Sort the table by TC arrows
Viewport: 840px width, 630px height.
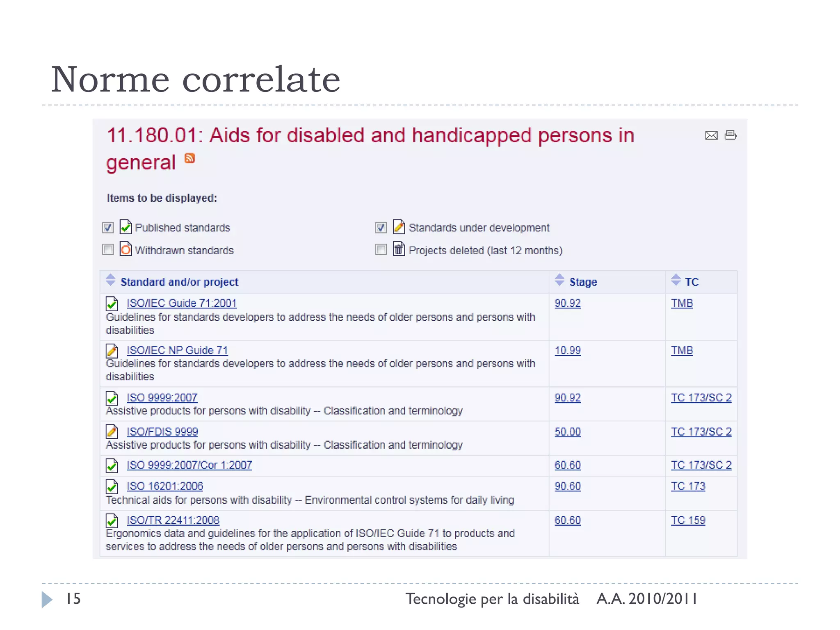(676, 280)
